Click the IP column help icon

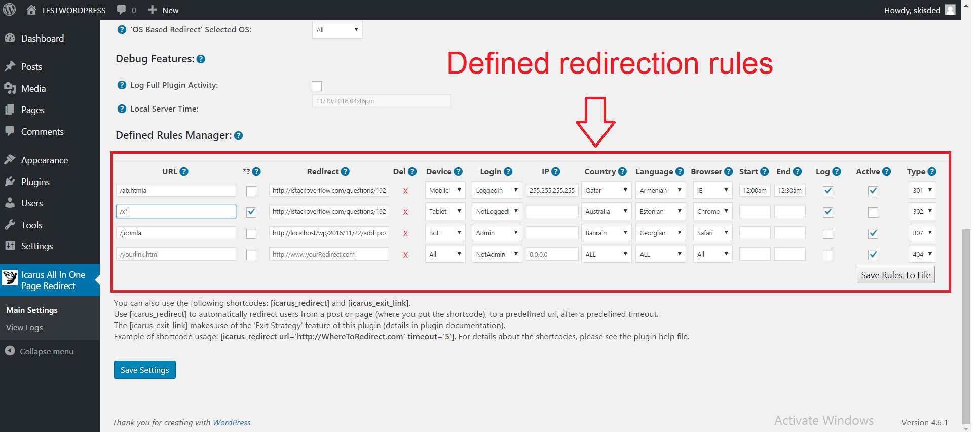pyautogui.click(x=555, y=172)
